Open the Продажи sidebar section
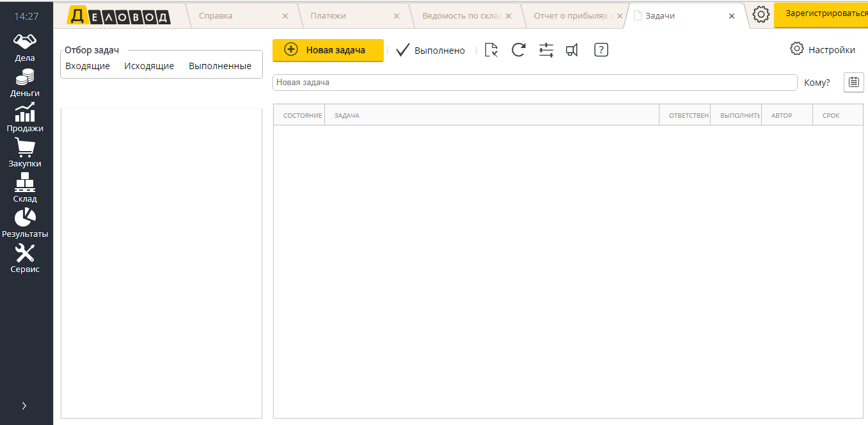This screenshot has width=868, height=425. click(x=25, y=118)
